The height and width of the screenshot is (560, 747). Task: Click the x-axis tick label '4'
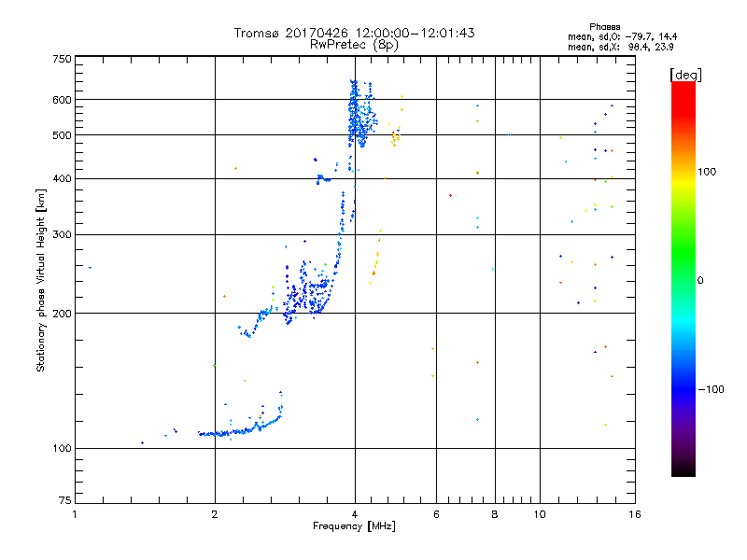pos(355,514)
